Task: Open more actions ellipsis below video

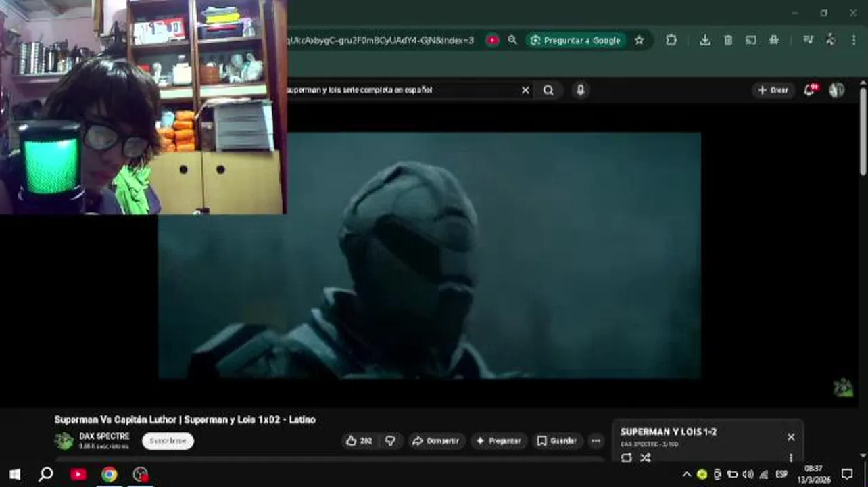Action: (x=596, y=441)
